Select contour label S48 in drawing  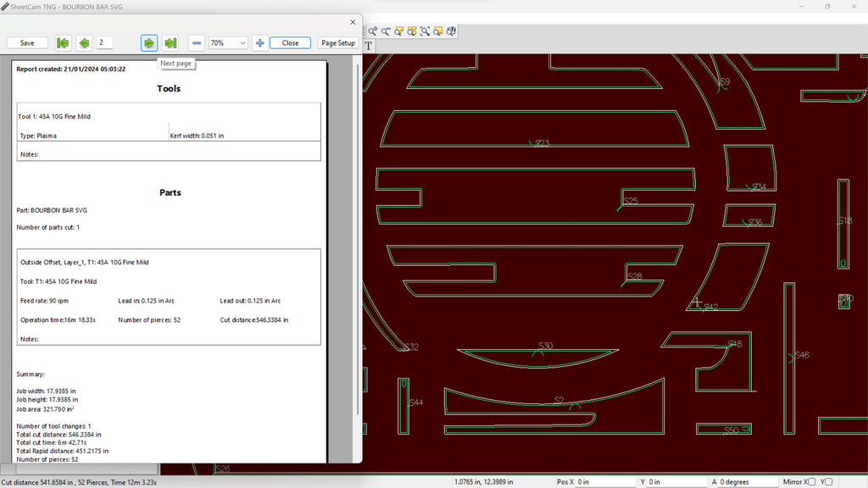click(x=735, y=344)
